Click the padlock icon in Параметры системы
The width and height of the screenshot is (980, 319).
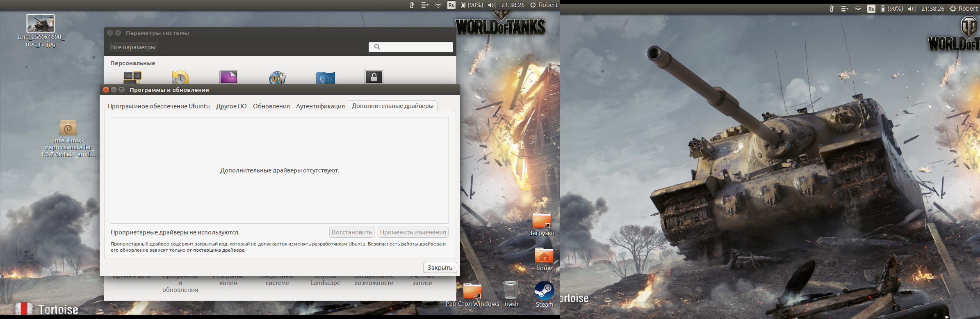coord(374,77)
